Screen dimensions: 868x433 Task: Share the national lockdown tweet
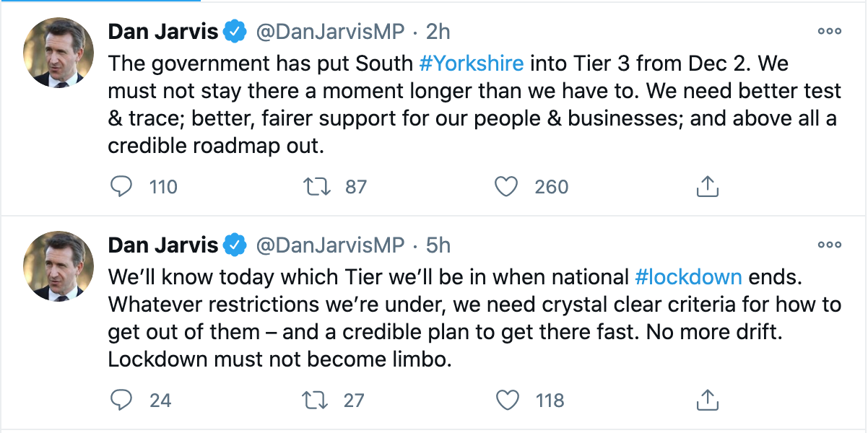click(707, 400)
